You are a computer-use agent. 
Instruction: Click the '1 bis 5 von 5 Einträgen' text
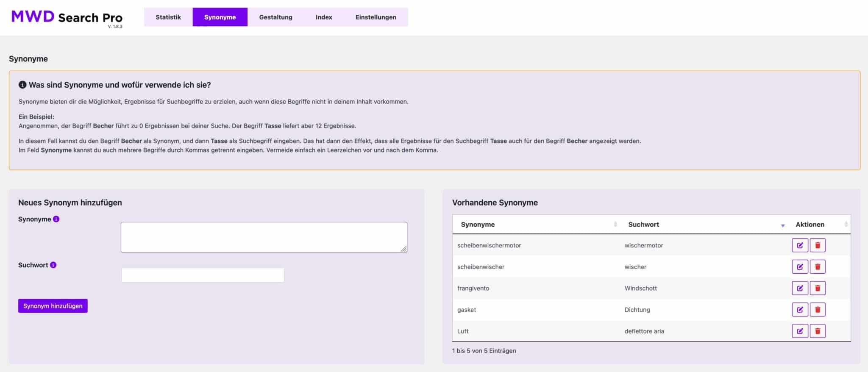tap(484, 351)
